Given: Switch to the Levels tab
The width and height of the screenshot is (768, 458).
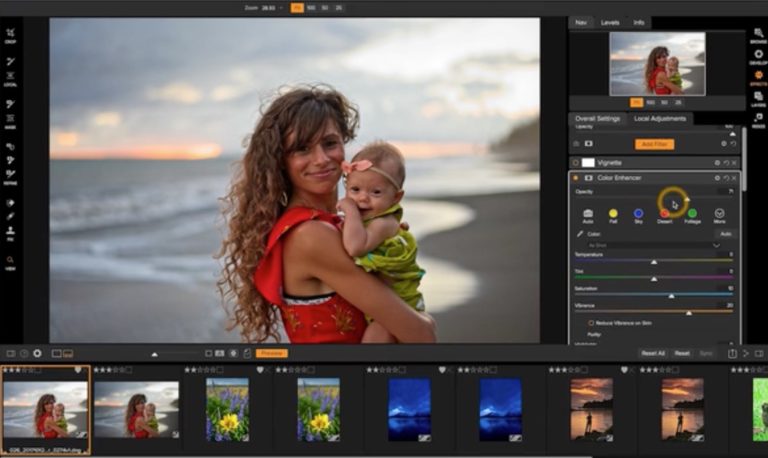Looking at the screenshot, I should pyautogui.click(x=610, y=23).
